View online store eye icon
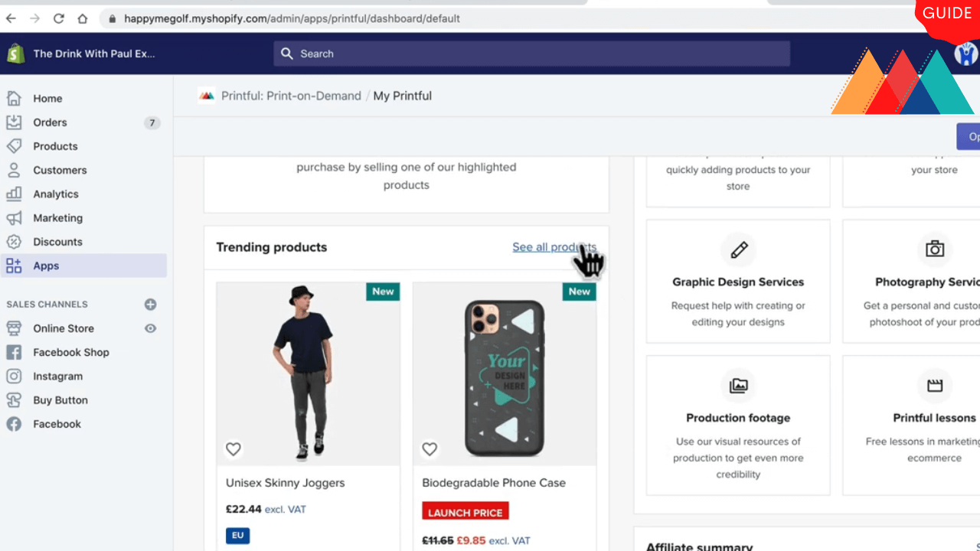 pos(150,328)
